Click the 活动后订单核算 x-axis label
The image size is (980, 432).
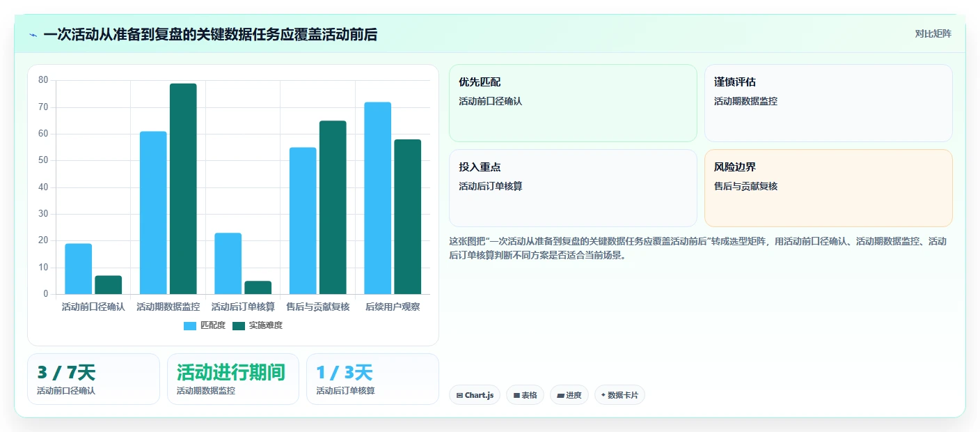pyautogui.click(x=243, y=307)
